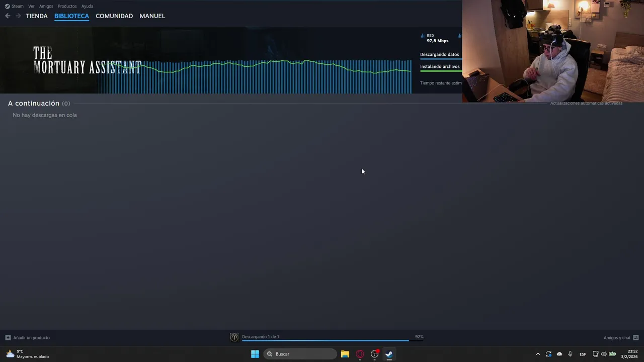Open Amigos y chat
The height and width of the screenshot is (362, 644).
(621, 337)
